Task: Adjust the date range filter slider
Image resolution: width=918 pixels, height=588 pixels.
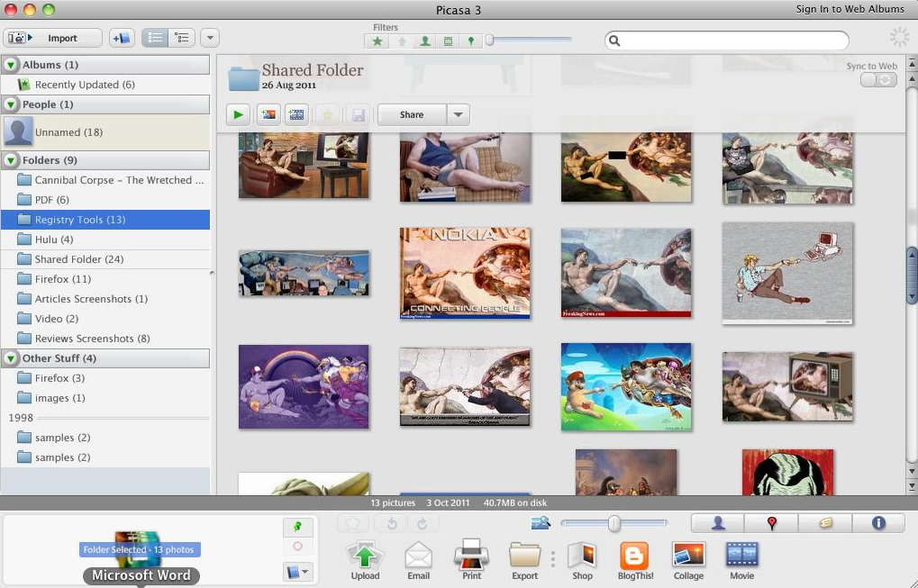Action: 490,40
